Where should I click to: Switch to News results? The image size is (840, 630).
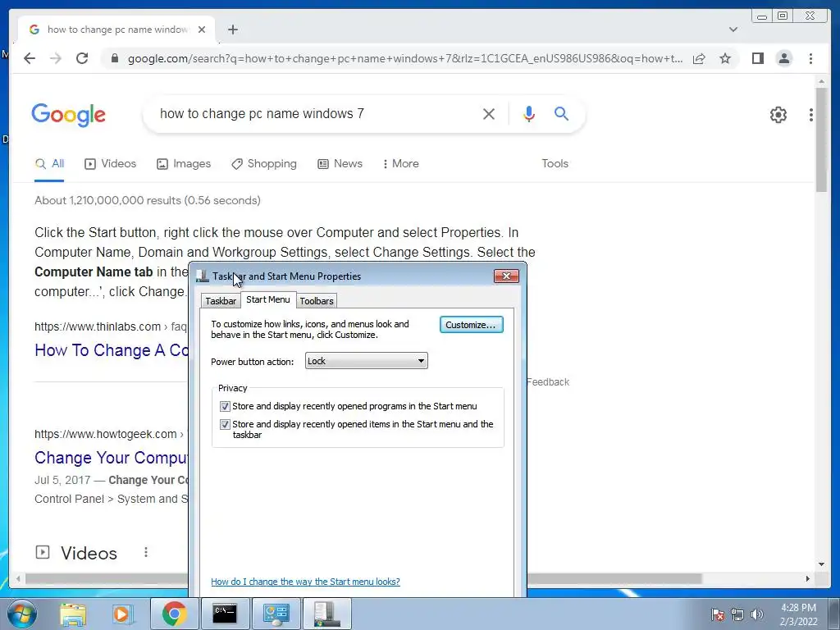click(340, 164)
